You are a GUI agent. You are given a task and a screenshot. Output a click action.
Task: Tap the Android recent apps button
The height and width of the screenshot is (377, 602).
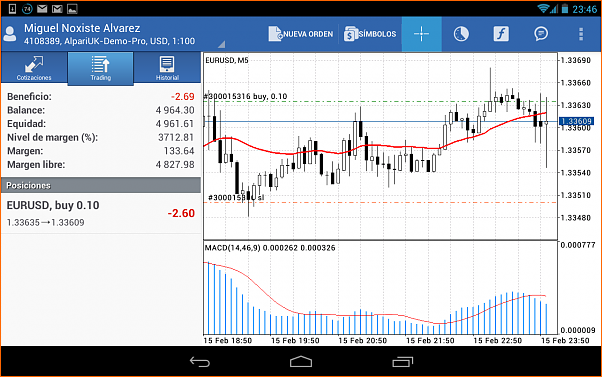click(402, 362)
